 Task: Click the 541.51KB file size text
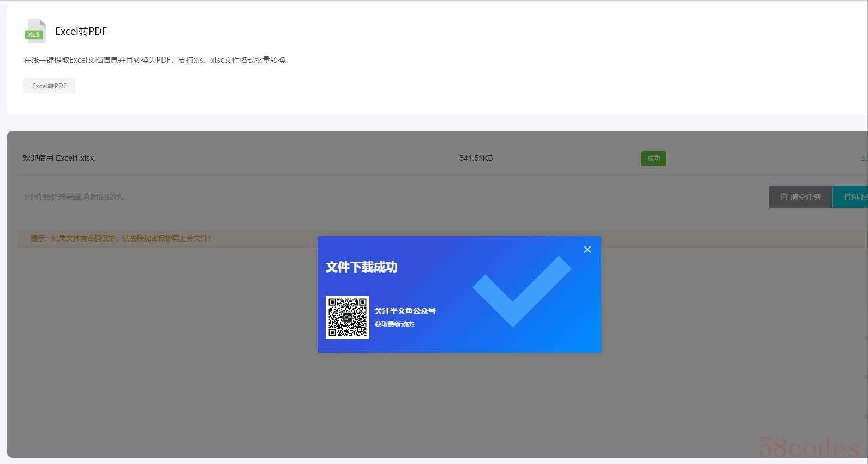click(476, 158)
